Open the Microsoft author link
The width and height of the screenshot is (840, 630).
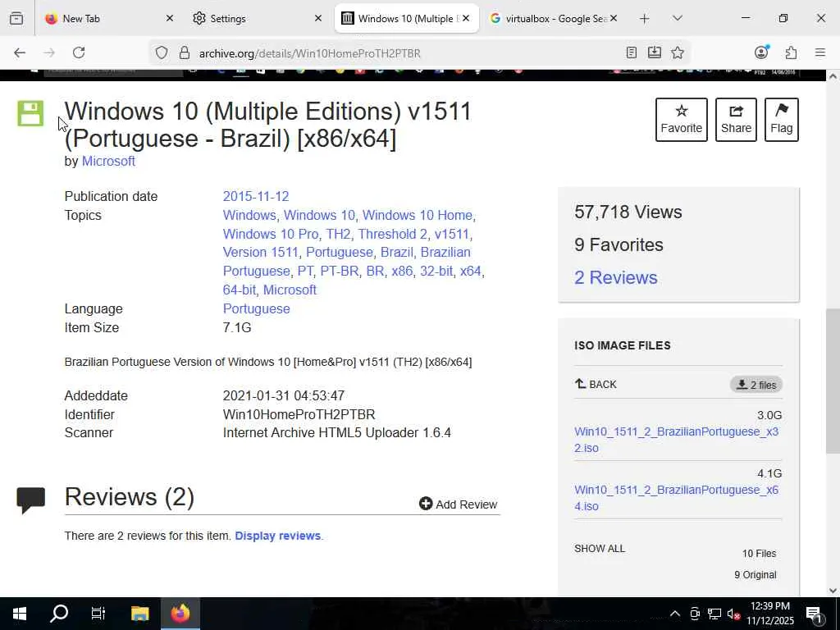pyautogui.click(x=108, y=162)
